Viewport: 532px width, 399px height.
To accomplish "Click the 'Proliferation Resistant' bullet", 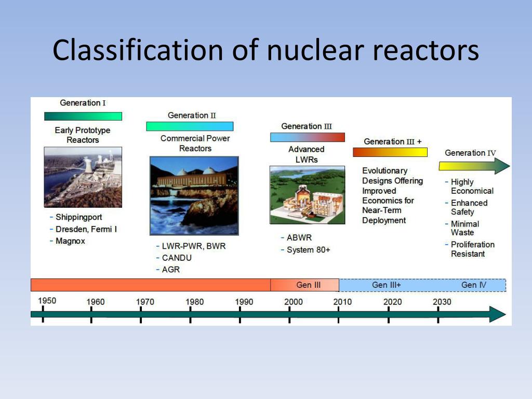I will 473,249.
